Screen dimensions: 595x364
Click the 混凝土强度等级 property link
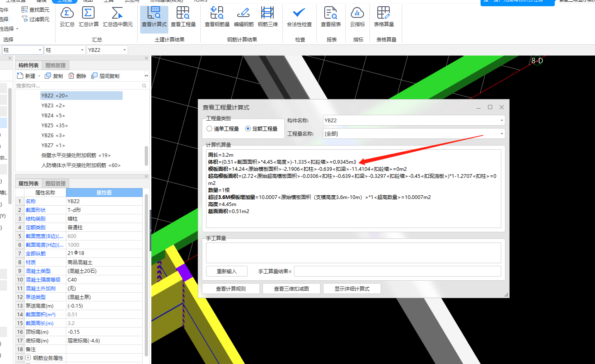click(43, 280)
